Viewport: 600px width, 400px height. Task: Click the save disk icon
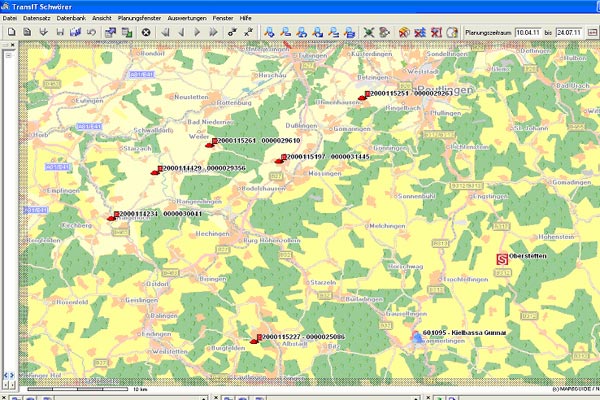tap(59, 33)
